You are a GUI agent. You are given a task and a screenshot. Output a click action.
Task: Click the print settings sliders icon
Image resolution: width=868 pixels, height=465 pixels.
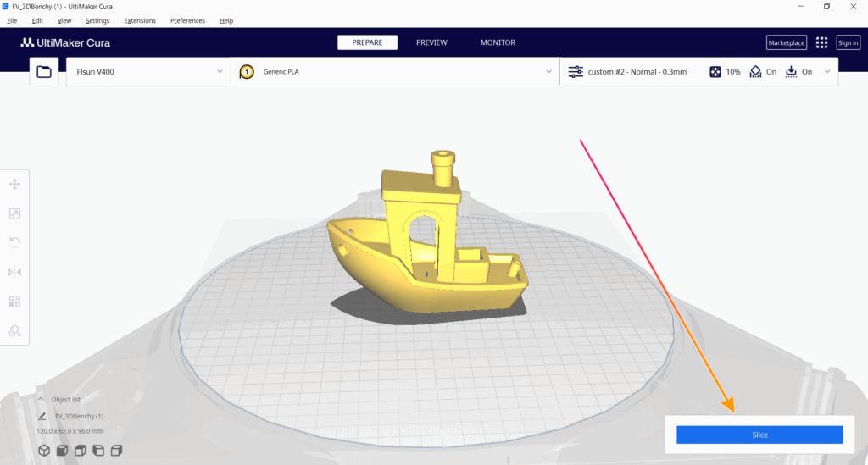(x=576, y=72)
